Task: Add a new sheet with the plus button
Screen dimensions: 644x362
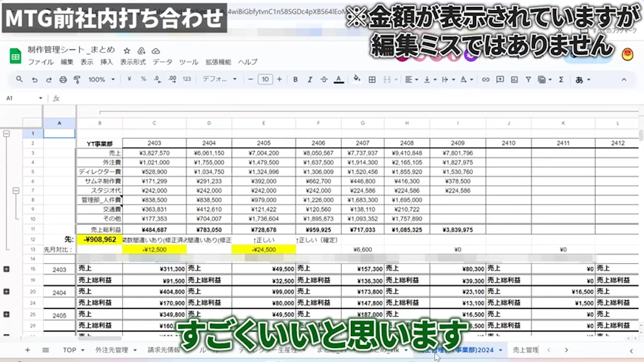Action: [26, 350]
